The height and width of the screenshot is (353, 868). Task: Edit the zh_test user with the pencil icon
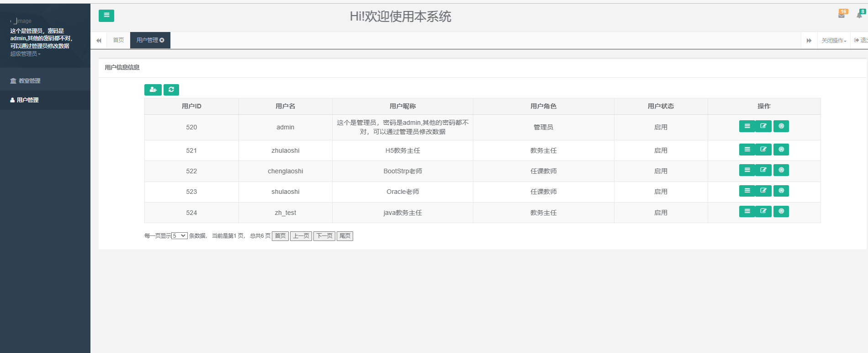[x=763, y=211]
